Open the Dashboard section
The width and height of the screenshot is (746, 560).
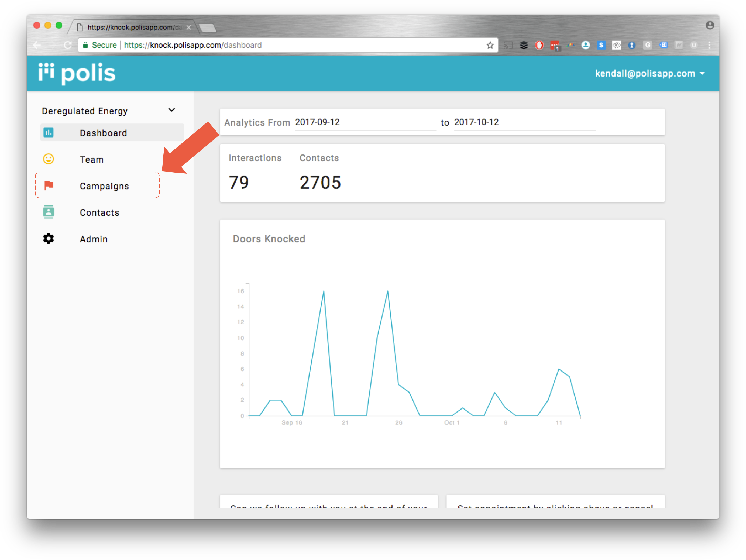pyautogui.click(x=112, y=133)
